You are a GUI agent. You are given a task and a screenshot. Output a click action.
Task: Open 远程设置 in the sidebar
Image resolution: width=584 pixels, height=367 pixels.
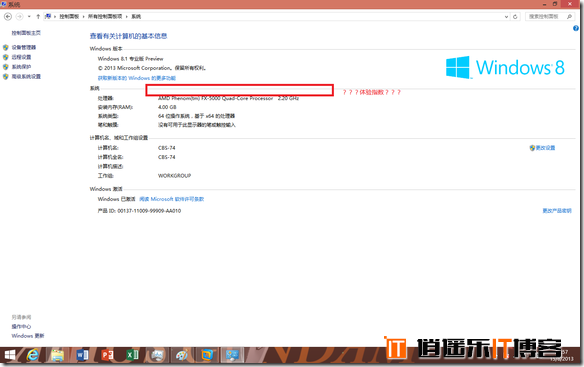(x=21, y=57)
